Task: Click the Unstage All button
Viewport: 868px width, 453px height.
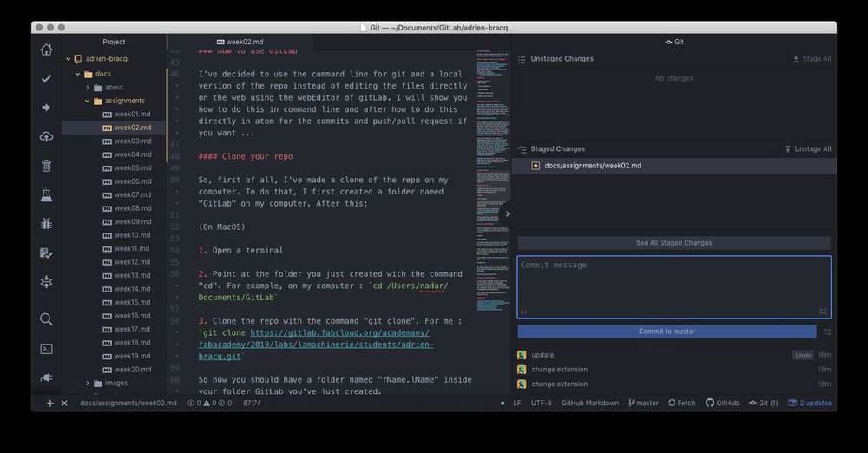Action: pos(807,149)
